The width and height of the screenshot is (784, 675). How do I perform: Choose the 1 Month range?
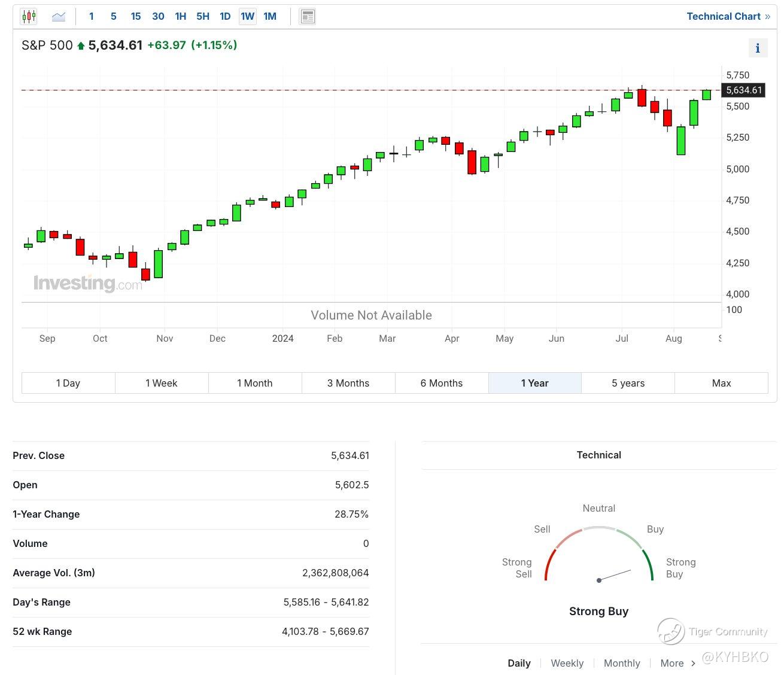point(255,383)
